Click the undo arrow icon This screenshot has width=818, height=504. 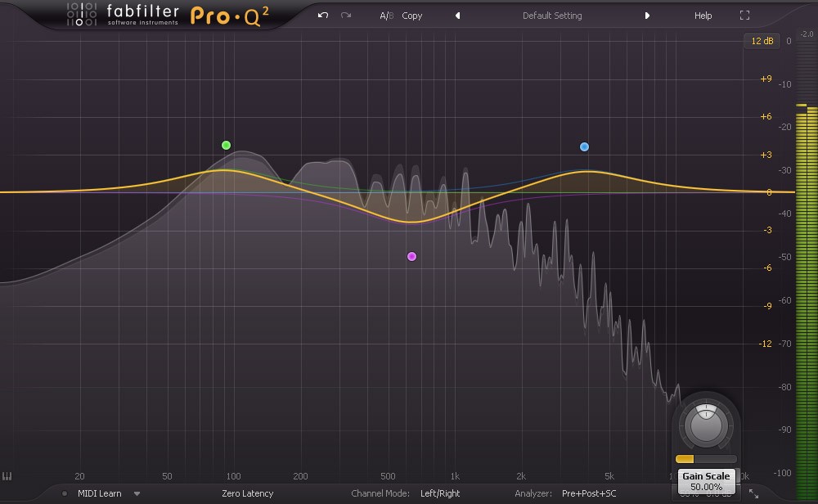point(323,15)
